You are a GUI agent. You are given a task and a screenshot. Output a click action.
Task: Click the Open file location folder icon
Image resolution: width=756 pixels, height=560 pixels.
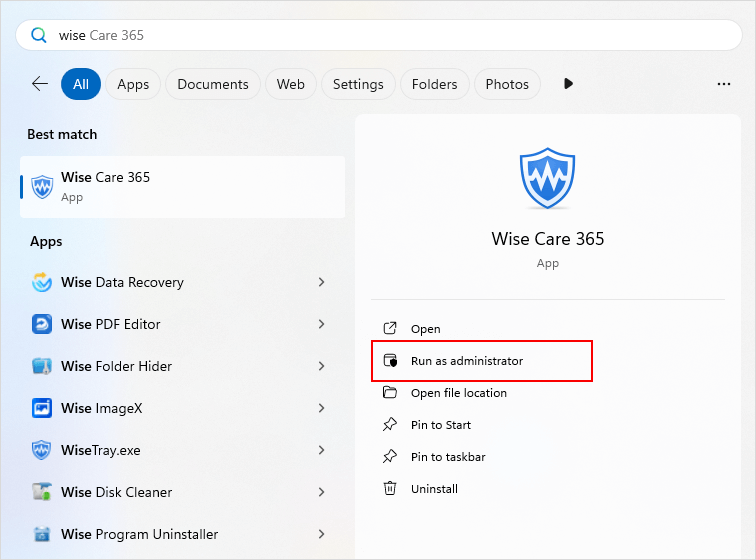point(390,392)
